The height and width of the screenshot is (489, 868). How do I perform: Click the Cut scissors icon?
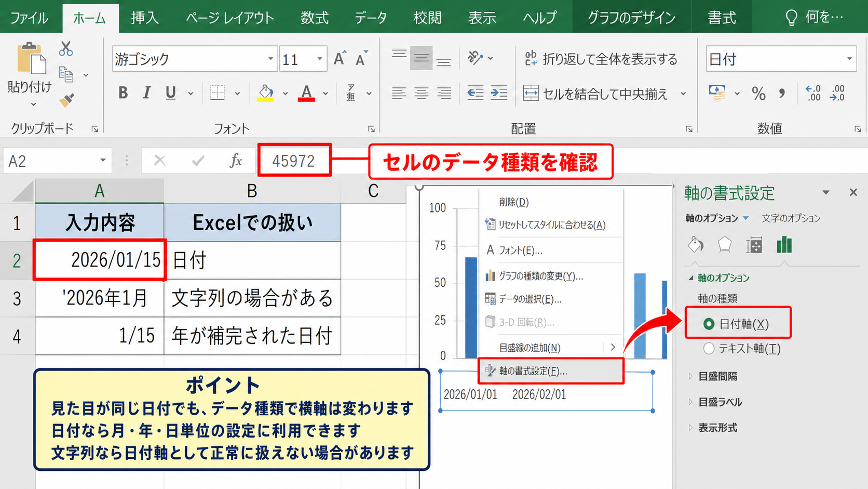tap(66, 48)
